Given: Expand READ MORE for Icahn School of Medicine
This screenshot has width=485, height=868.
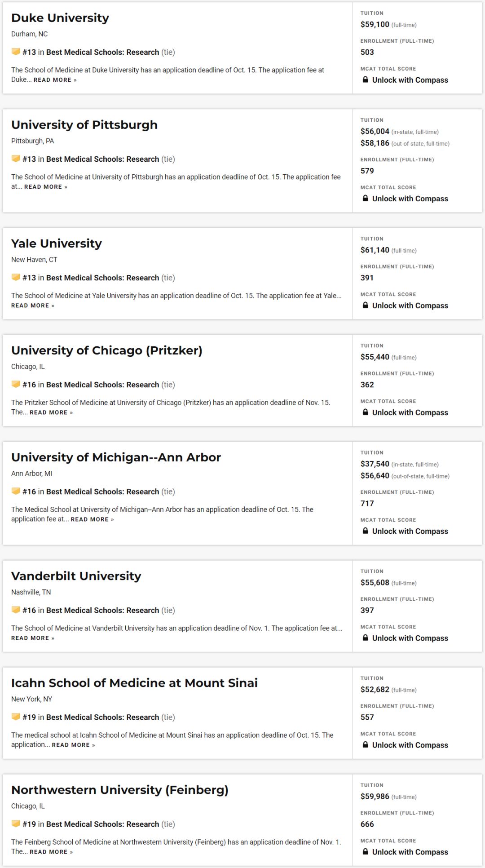Looking at the screenshot, I should pyautogui.click(x=74, y=745).
